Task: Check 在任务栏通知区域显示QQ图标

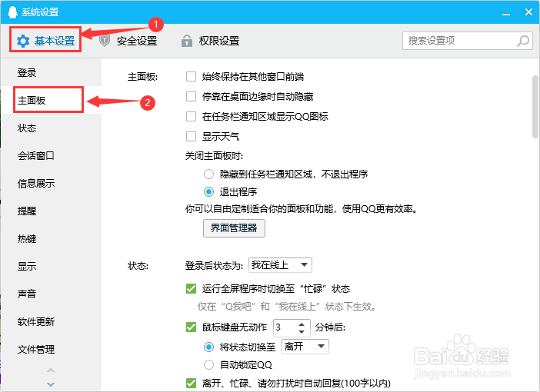Action: 191,116
